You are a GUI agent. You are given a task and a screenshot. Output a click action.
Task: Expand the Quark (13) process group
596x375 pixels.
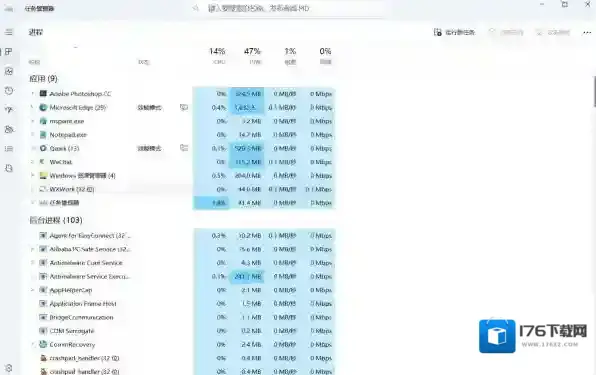pyautogui.click(x=33, y=148)
